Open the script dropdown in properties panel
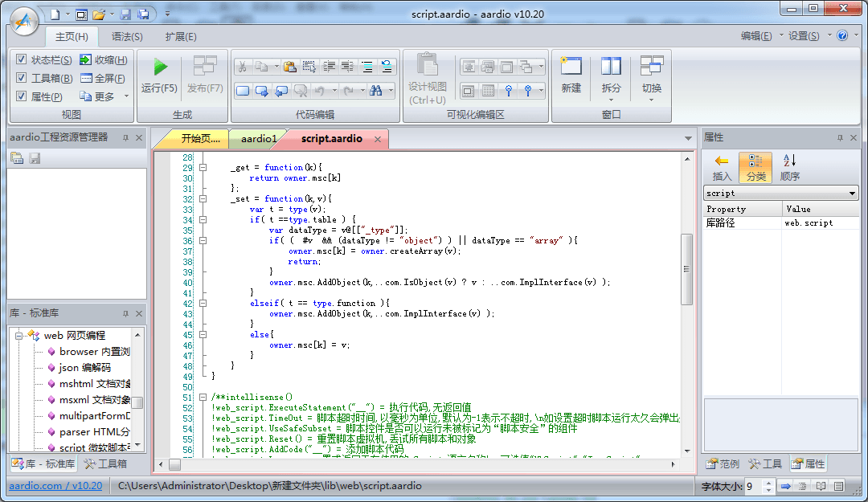This screenshot has width=868, height=502. [852, 194]
